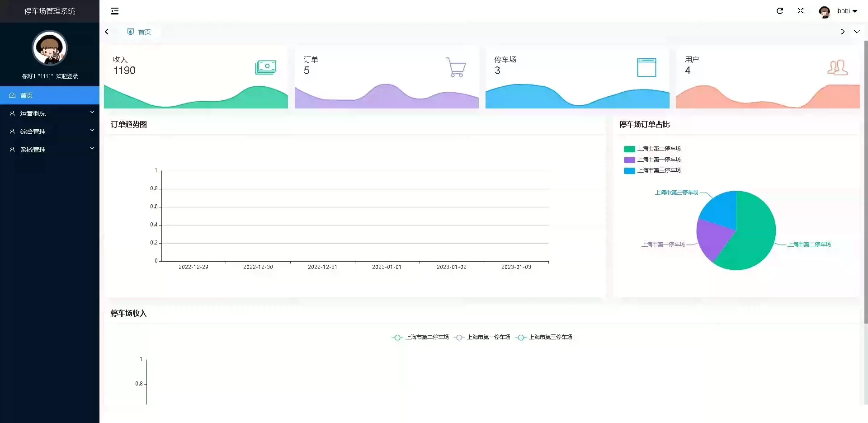Click the parking lot window icon

(x=646, y=67)
